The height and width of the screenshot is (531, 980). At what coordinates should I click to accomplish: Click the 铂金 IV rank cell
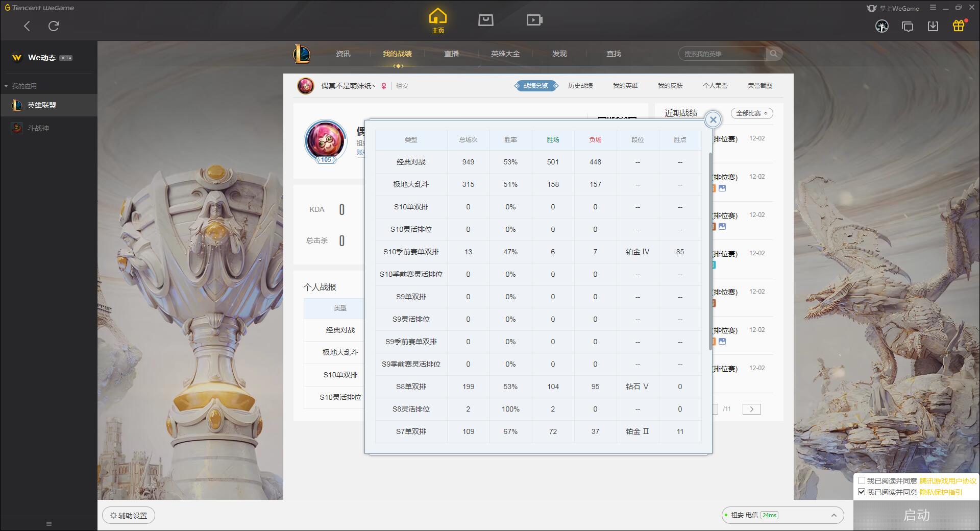point(638,252)
